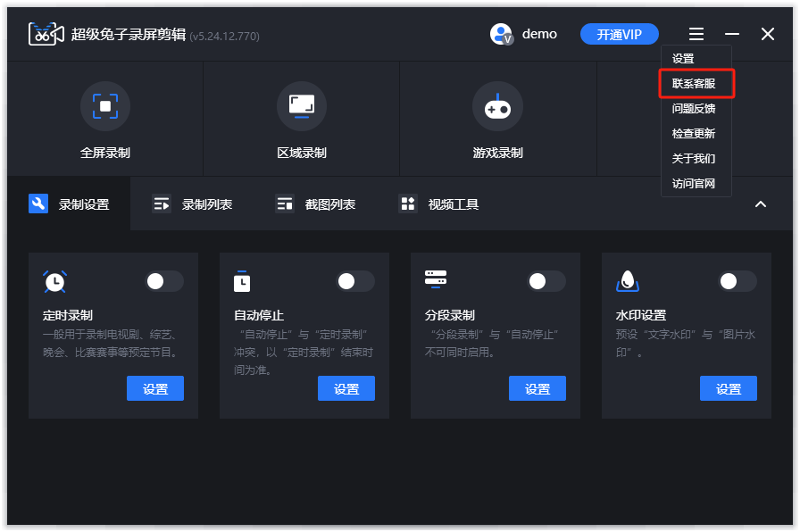Viewport: 800px width, 532px height.
Task: Select the 视频工具 tab
Action: [438, 204]
